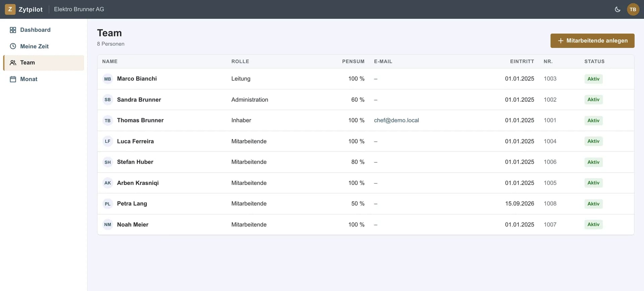Click the Mitarbeitende anlegen button
Viewport: 644px width, 291px height.
592,41
